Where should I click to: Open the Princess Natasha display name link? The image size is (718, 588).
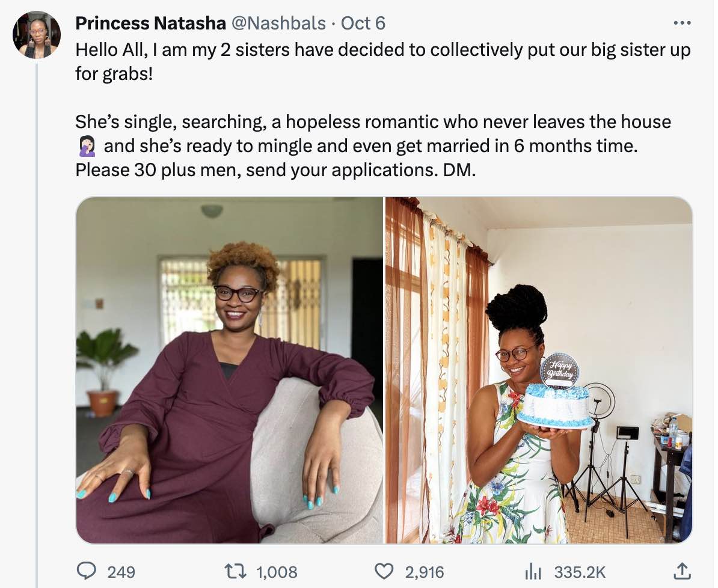[x=150, y=23]
